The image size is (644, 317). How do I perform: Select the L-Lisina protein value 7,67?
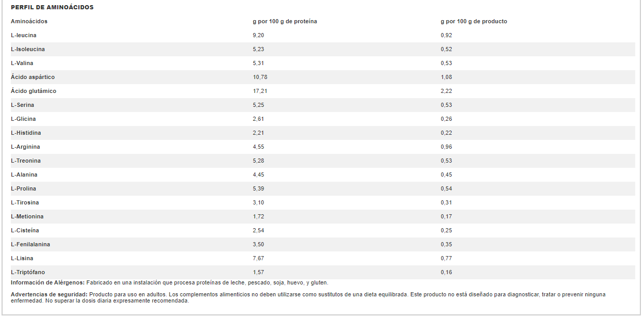coord(258,258)
